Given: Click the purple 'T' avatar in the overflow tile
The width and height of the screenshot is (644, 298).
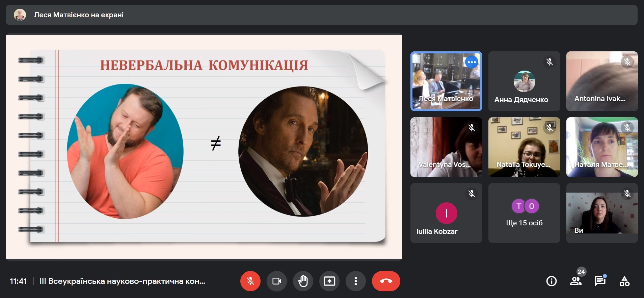Looking at the screenshot, I should (x=519, y=206).
